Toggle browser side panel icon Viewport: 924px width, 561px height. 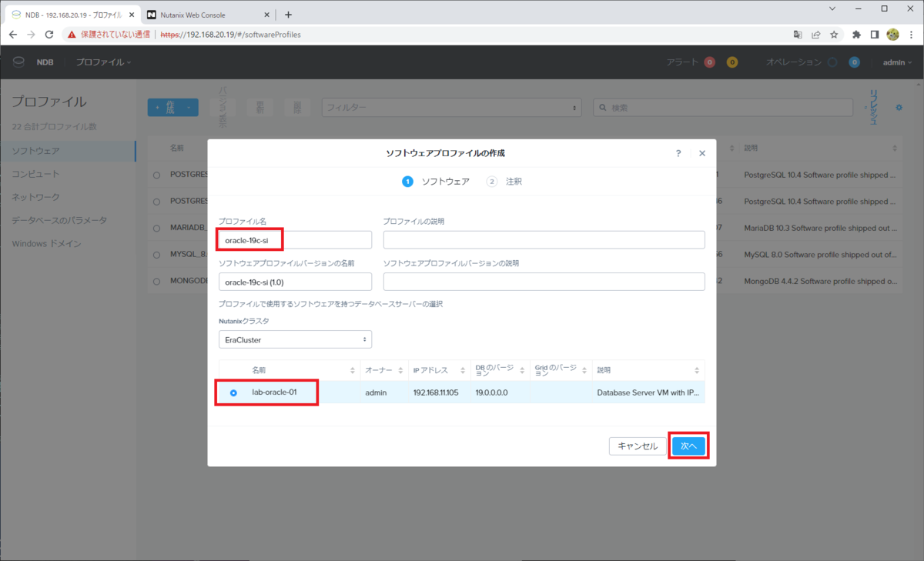[875, 35]
